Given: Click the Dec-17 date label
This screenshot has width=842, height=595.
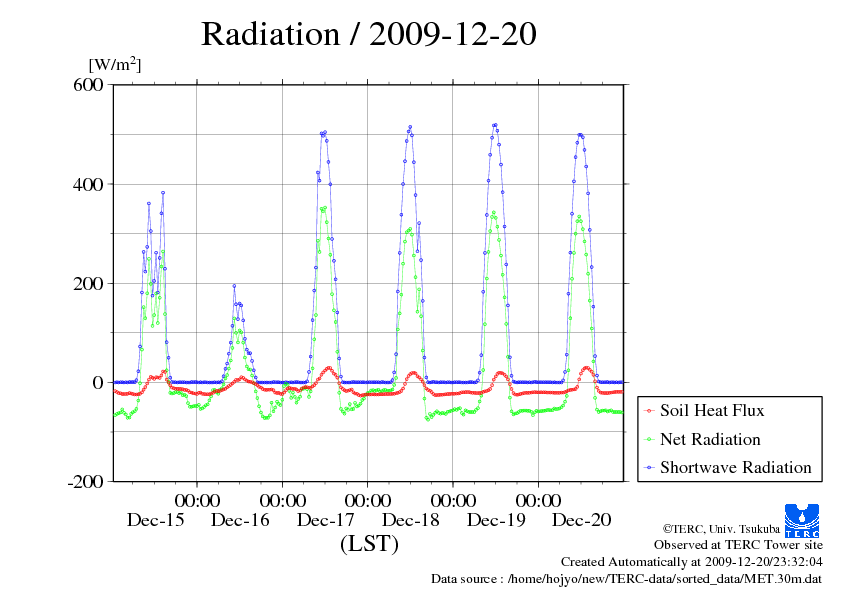Looking at the screenshot, I should pyautogui.click(x=325, y=520).
